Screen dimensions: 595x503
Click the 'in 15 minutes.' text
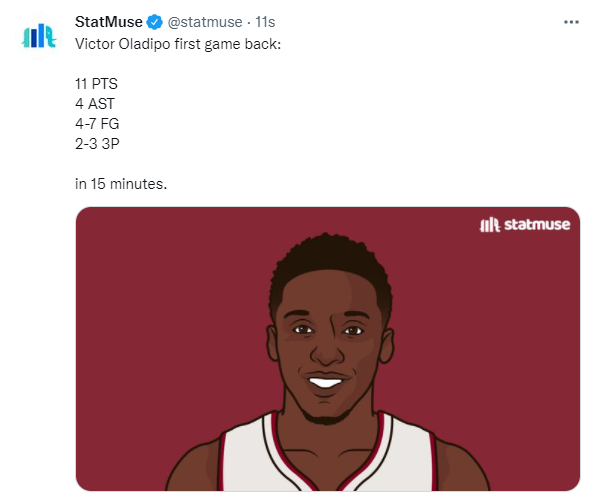pos(121,184)
